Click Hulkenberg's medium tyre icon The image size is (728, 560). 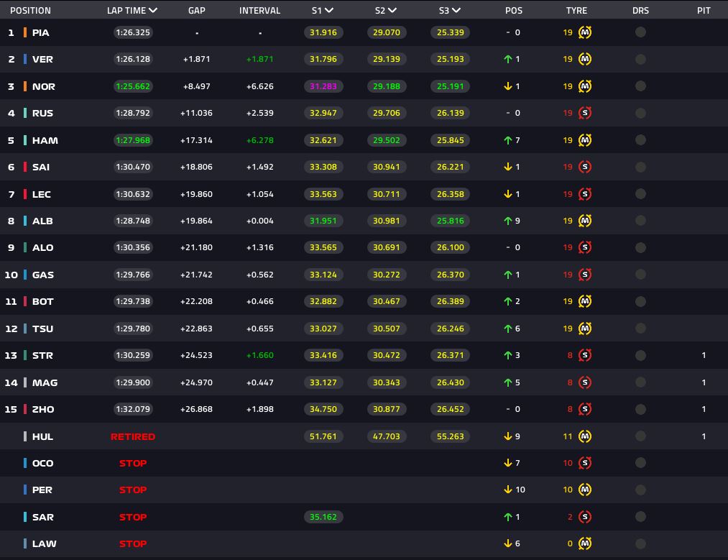[585, 436]
